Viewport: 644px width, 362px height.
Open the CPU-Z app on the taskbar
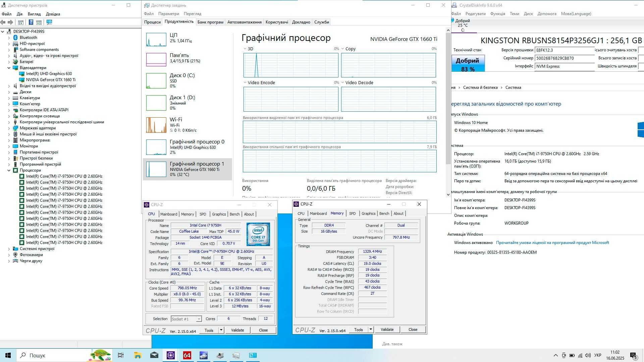pyautogui.click(x=170, y=355)
